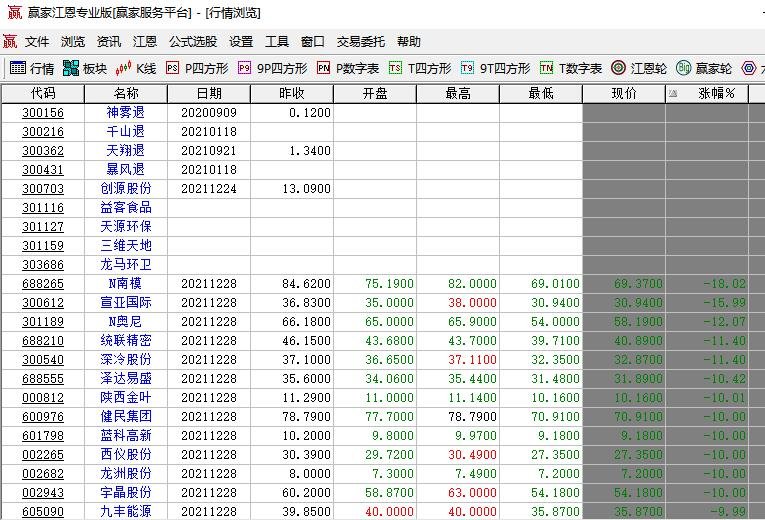This screenshot has width=765, height=520.
Task: Sort by the 最高 column header
Action: tap(458, 94)
